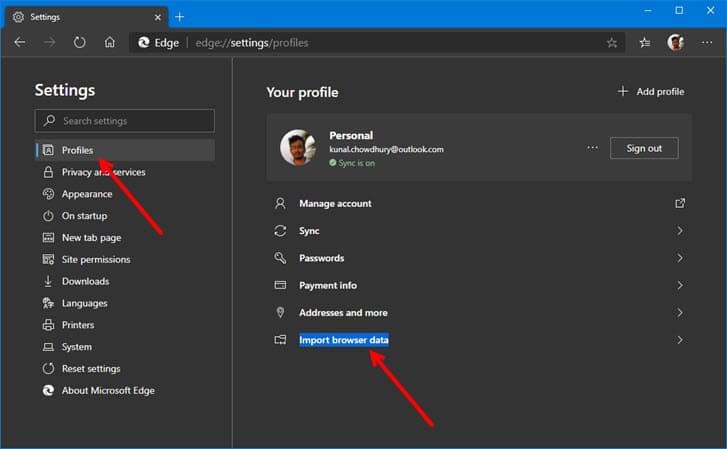This screenshot has width=727, height=449.
Task: Click the browser Back arrow
Action: [x=20, y=43]
